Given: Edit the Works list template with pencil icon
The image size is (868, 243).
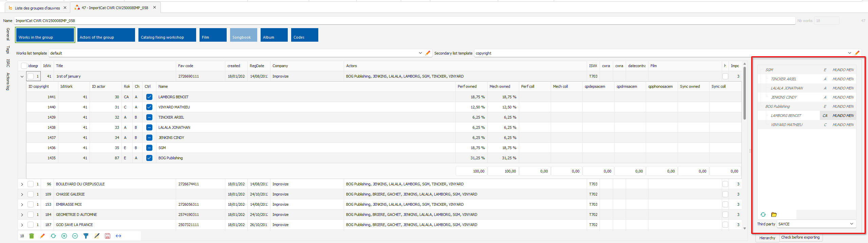Looking at the screenshot, I should pos(428,53).
